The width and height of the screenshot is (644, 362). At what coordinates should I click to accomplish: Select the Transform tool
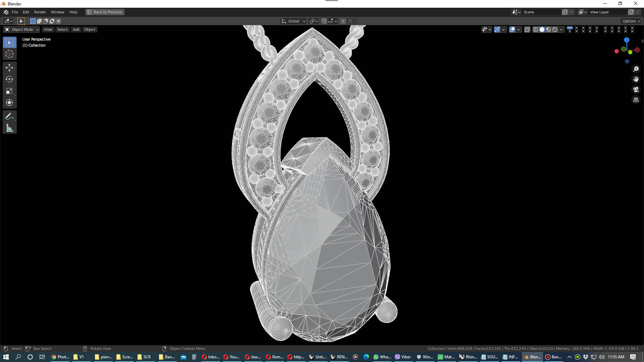[x=9, y=103]
